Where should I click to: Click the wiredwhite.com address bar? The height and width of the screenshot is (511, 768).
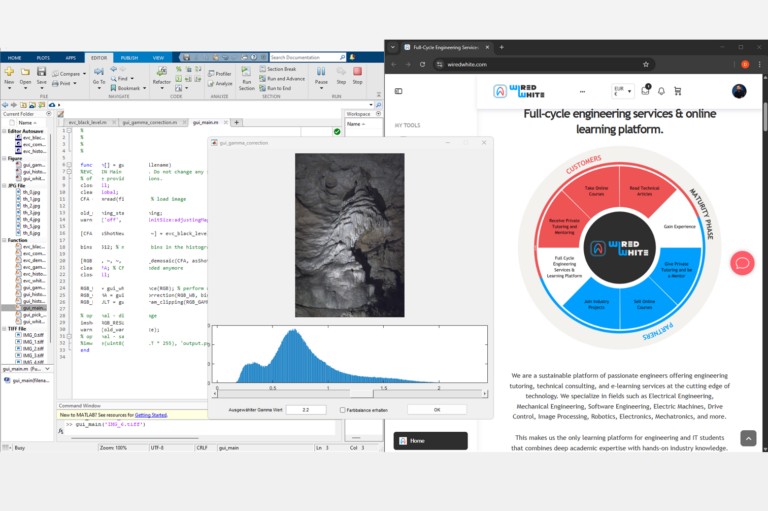coord(544,64)
